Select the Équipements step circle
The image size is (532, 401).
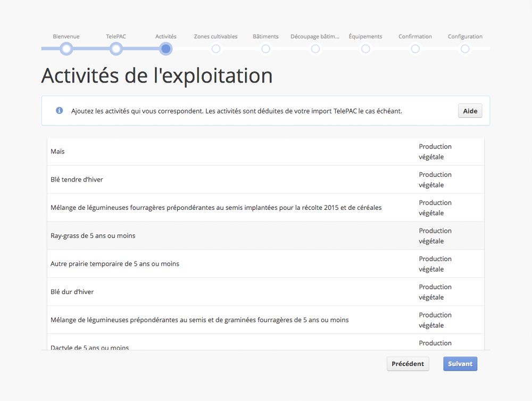coord(365,49)
